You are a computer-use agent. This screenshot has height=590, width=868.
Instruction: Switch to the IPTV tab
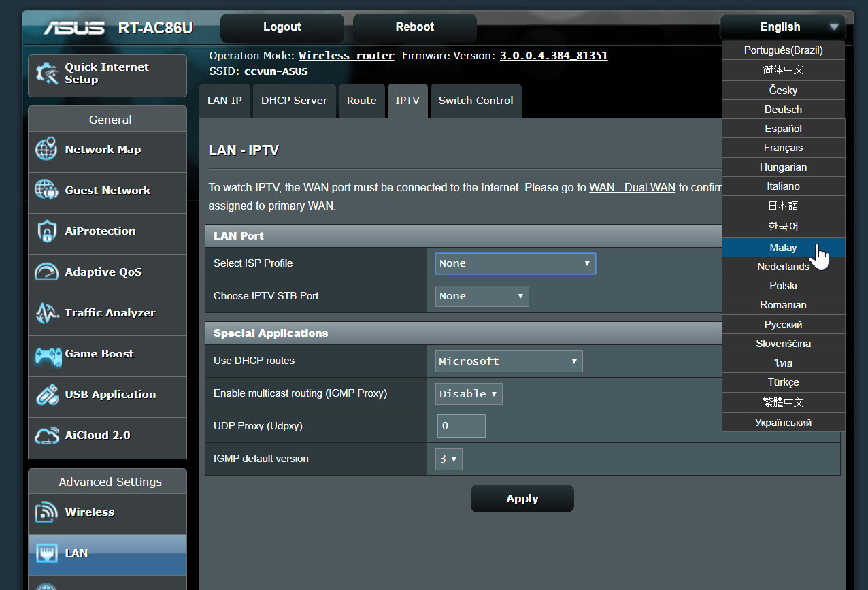point(407,101)
